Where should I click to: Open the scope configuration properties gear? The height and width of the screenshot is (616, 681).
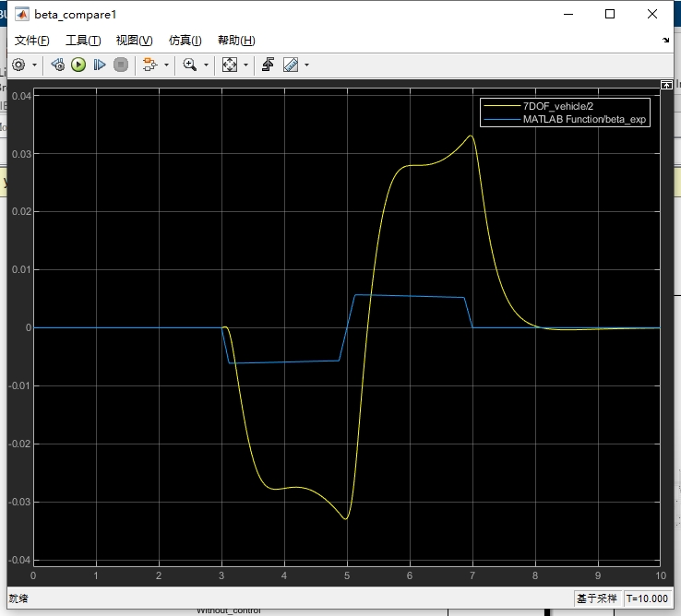[18, 65]
